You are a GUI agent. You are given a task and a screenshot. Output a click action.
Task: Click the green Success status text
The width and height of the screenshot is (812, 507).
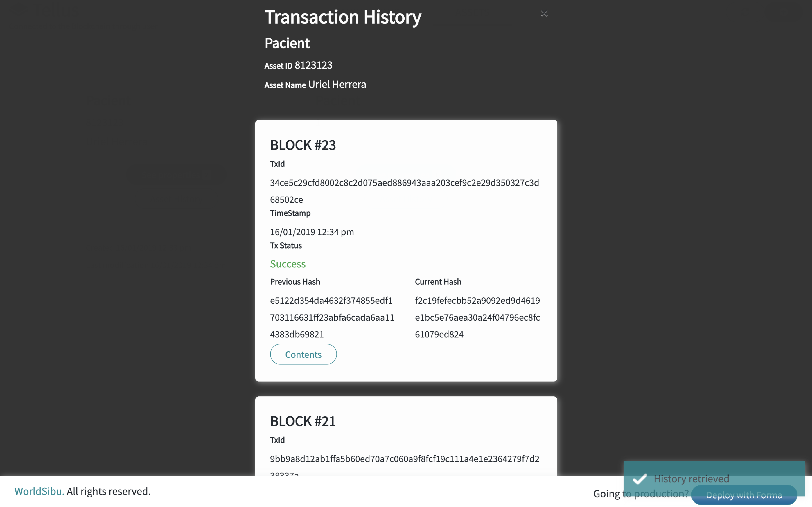288,264
